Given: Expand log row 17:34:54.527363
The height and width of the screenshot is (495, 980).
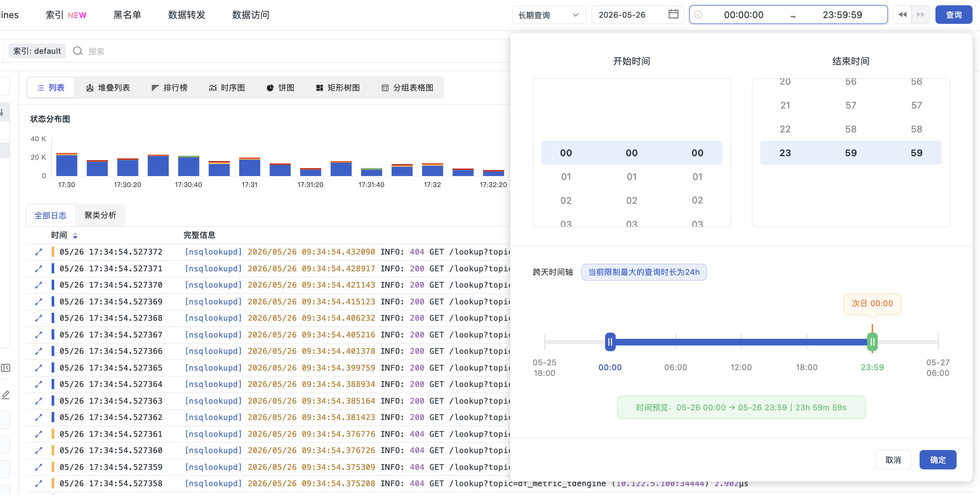Looking at the screenshot, I should tap(39, 401).
